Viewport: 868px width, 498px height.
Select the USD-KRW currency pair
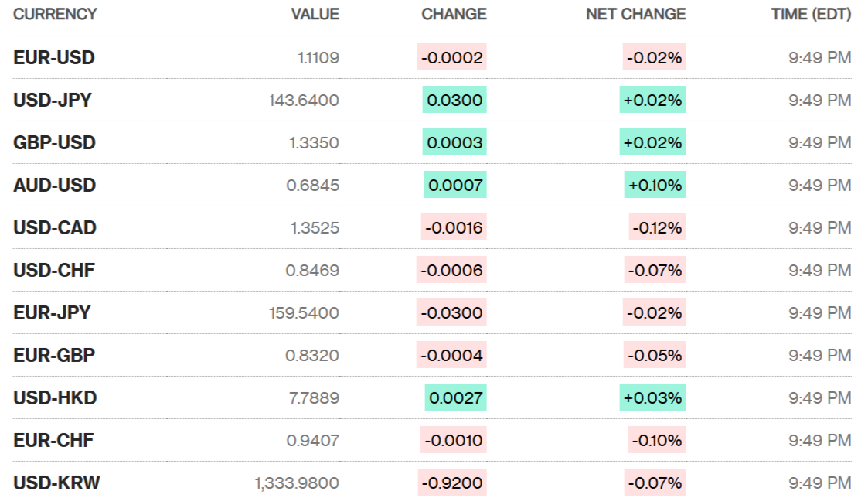click(56, 483)
